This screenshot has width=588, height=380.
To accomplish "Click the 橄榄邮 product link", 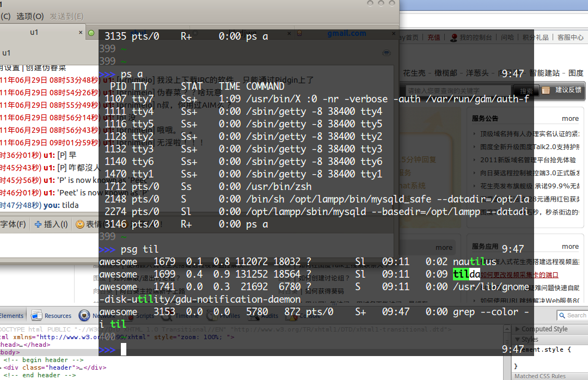I will pos(446,73).
